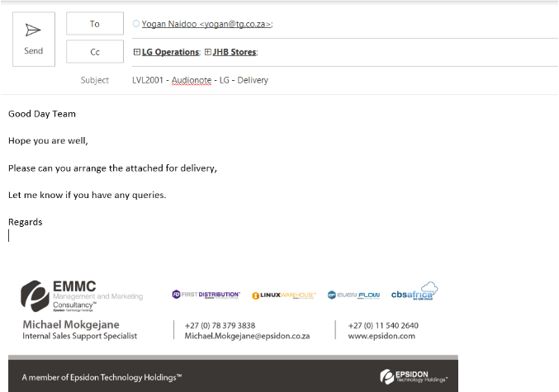Click presence circle beside Yogan Naidoo

pyautogui.click(x=136, y=25)
